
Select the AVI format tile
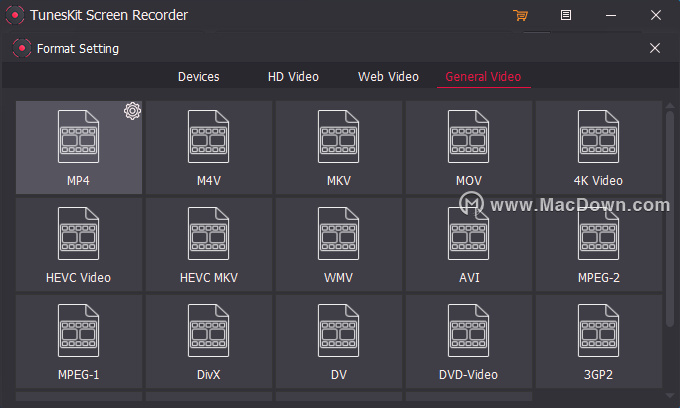pos(469,245)
